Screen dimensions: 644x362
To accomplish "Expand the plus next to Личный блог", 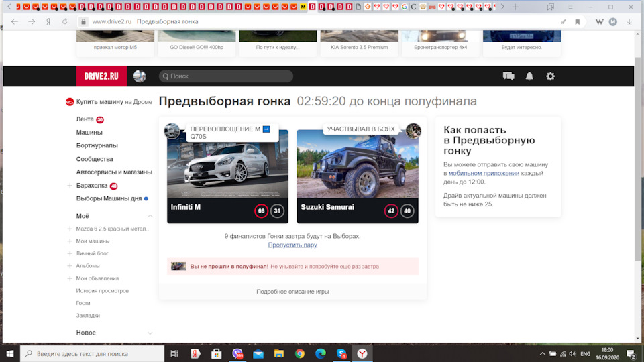I will click(70, 253).
